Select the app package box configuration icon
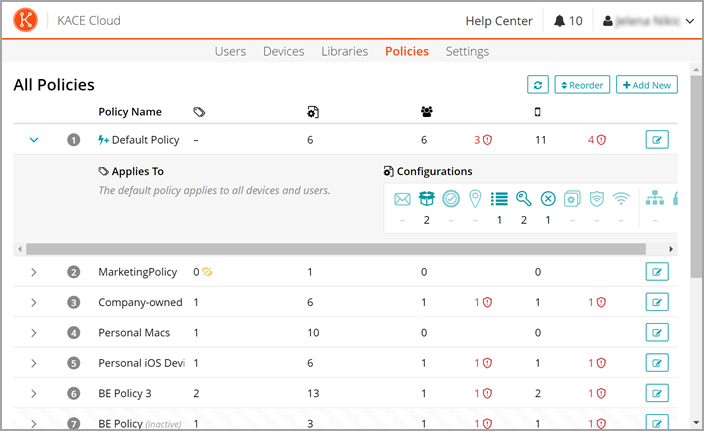Image resolution: width=704 pixels, height=431 pixels. point(427,198)
